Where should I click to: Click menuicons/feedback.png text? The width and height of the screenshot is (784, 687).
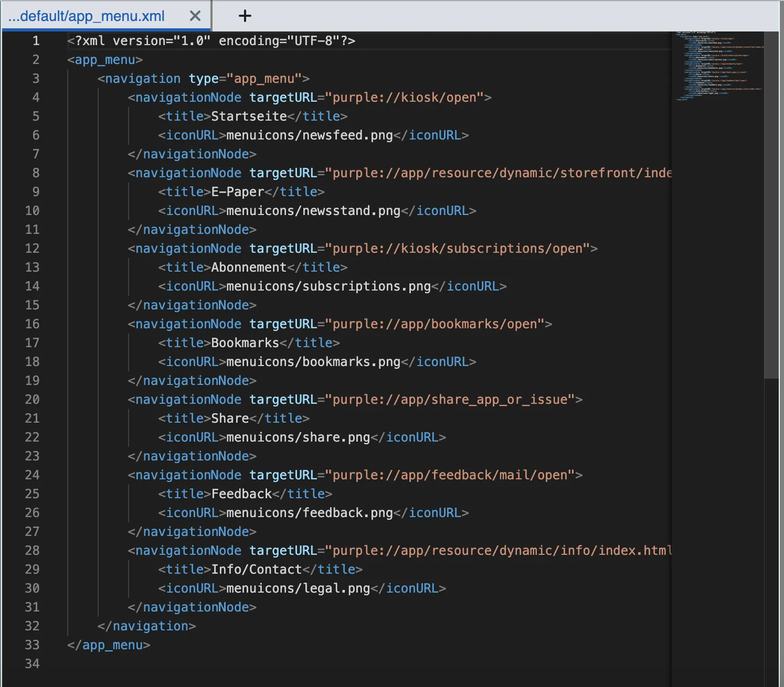[x=310, y=513]
